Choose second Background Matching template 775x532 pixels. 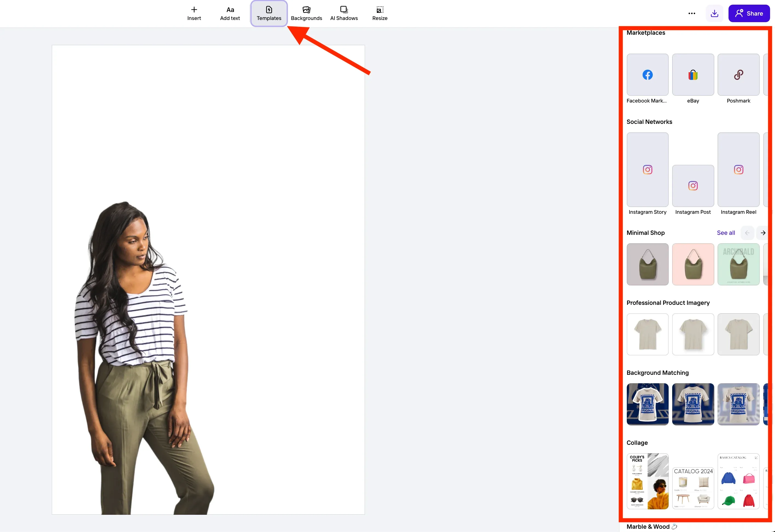pyautogui.click(x=693, y=404)
